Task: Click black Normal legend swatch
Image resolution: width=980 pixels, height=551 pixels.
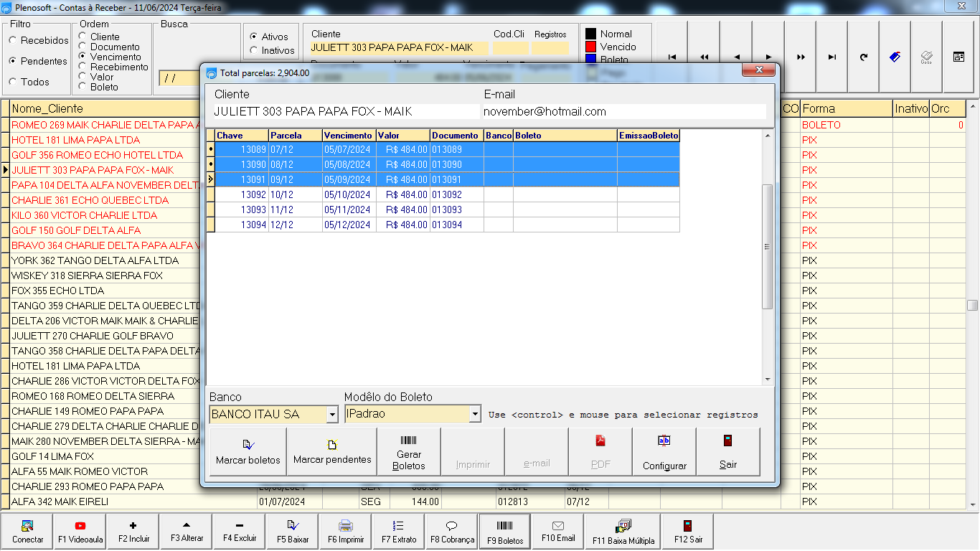Action: click(x=591, y=34)
